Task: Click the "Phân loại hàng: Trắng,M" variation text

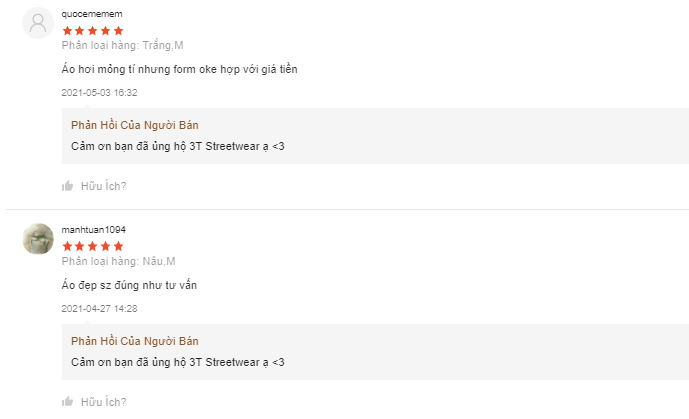Action: pos(122,46)
